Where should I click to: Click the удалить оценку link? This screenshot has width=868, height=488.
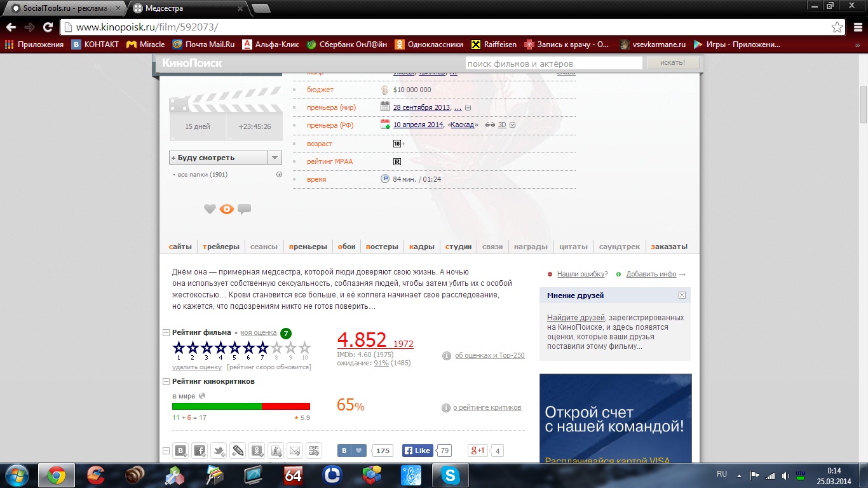pyautogui.click(x=197, y=367)
